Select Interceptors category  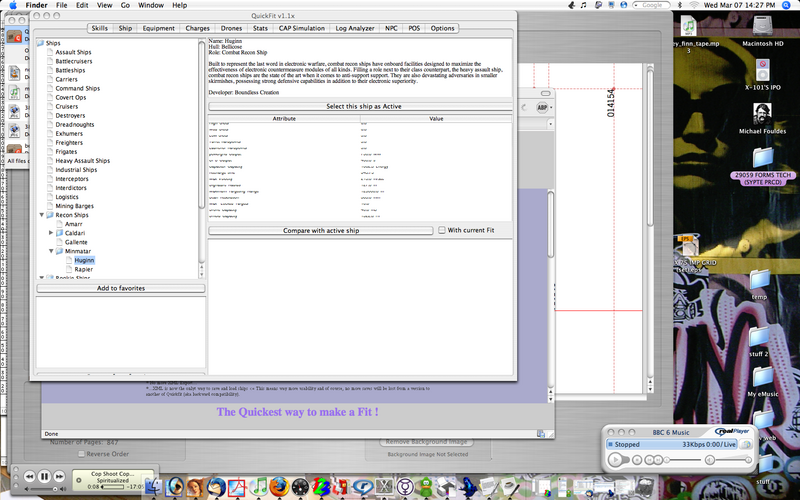tap(72, 179)
